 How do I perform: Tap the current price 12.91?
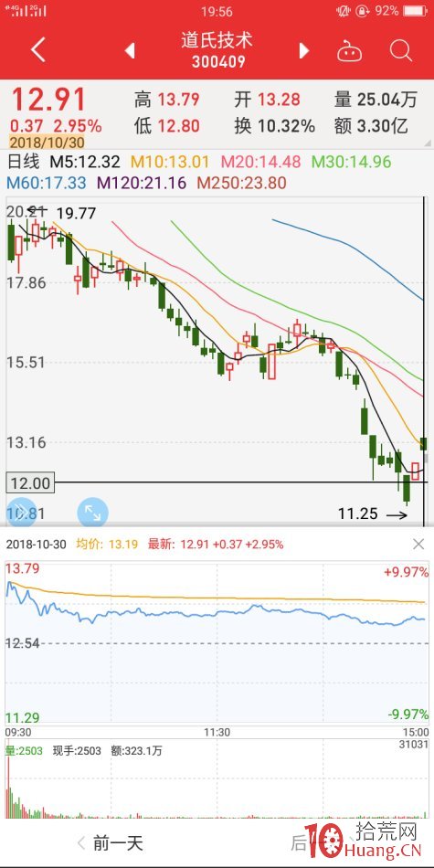(48, 100)
